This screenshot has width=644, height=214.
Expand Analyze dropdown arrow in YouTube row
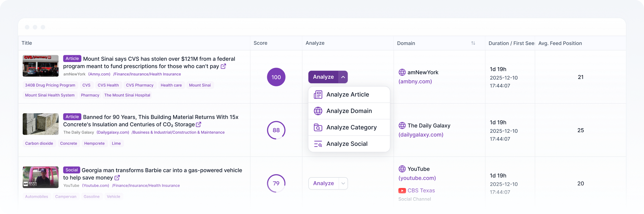click(343, 183)
